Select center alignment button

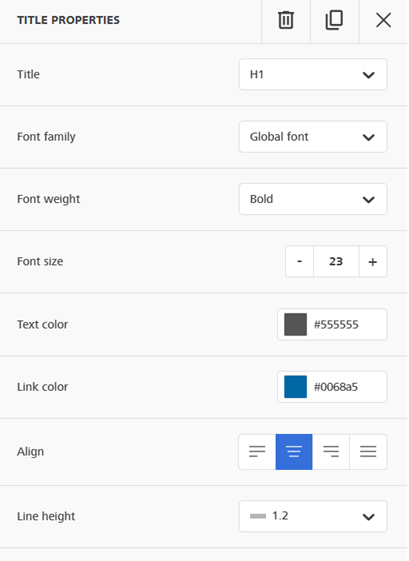[294, 452]
